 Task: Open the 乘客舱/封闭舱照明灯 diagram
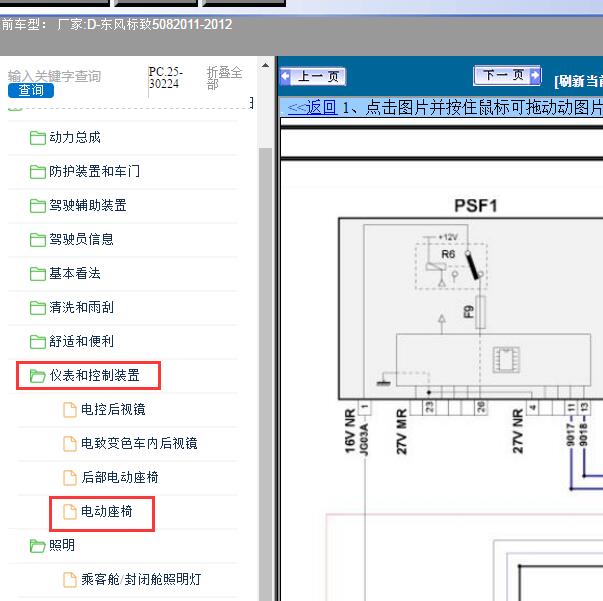pos(141,579)
